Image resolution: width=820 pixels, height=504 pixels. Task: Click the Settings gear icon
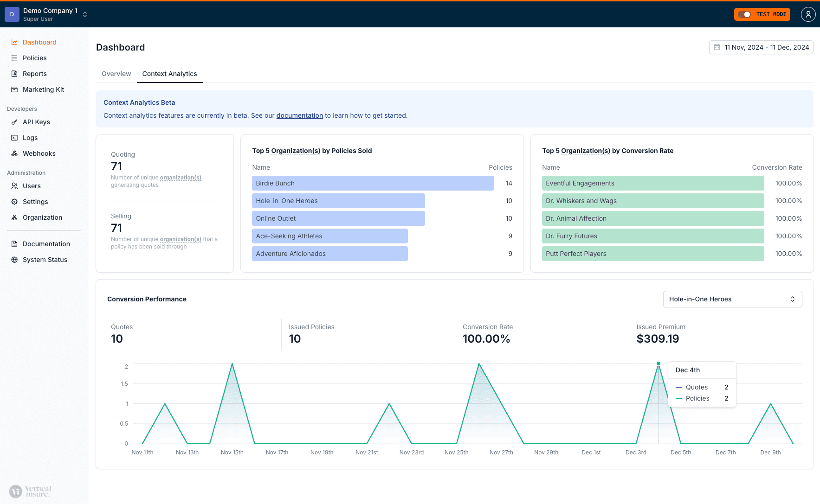point(14,202)
